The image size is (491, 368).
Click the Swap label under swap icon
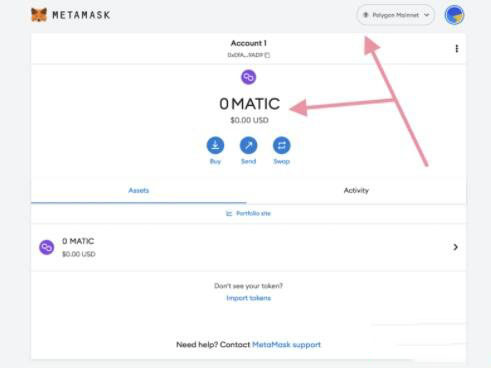281,161
